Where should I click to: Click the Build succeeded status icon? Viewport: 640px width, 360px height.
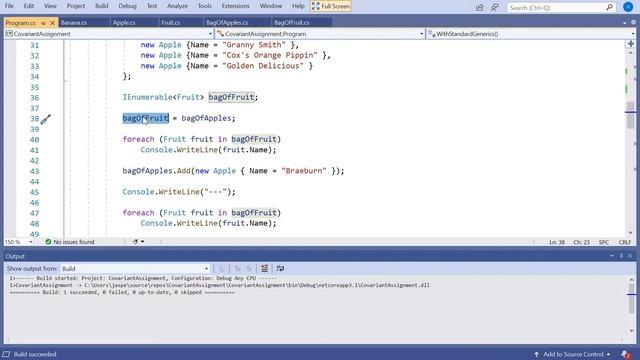7,354
